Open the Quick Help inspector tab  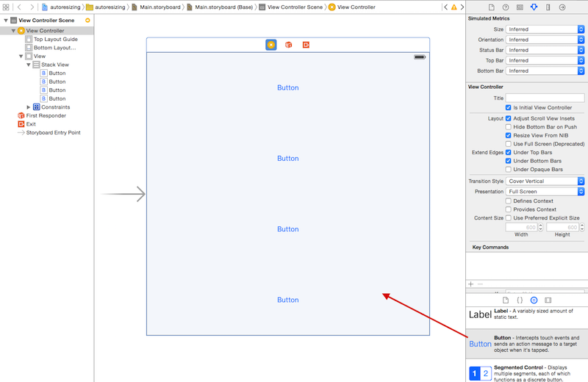point(506,7)
